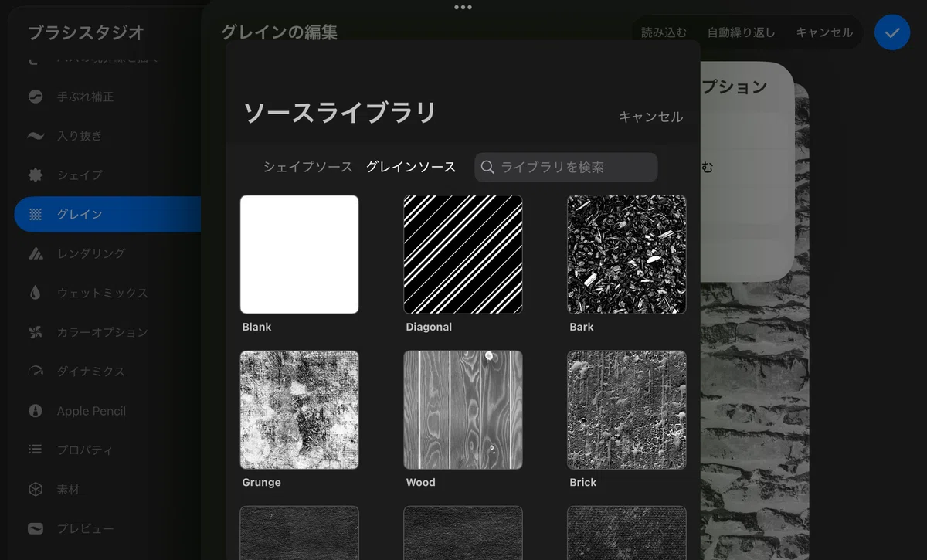Click the Blank label text
The height and width of the screenshot is (560, 927).
[256, 327]
